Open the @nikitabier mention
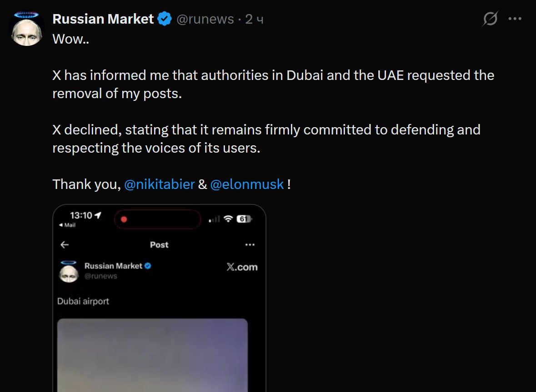The height and width of the screenshot is (392, 536). [159, 184]
